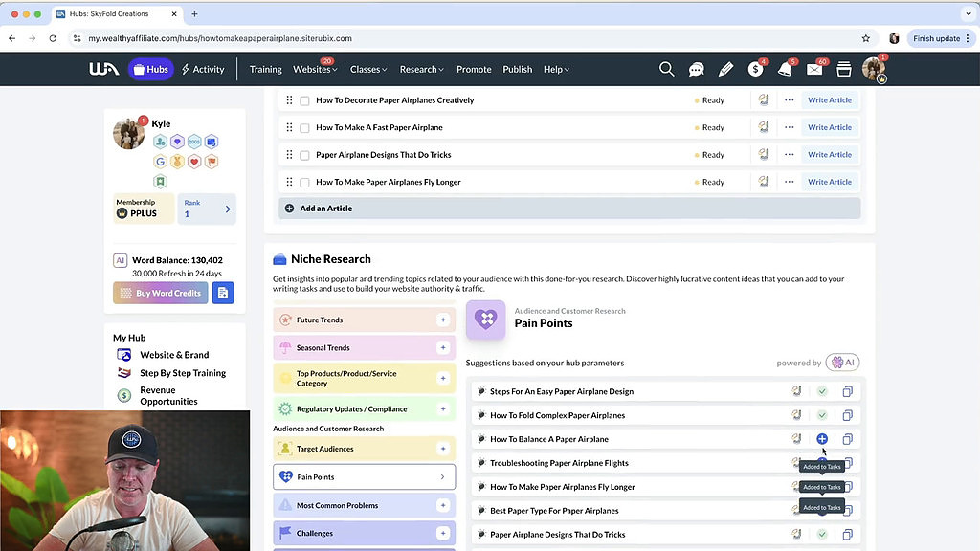Open the search magnifier in top navbar
Viewport: 980px width, 551px height.
click(x=667, y=69)
